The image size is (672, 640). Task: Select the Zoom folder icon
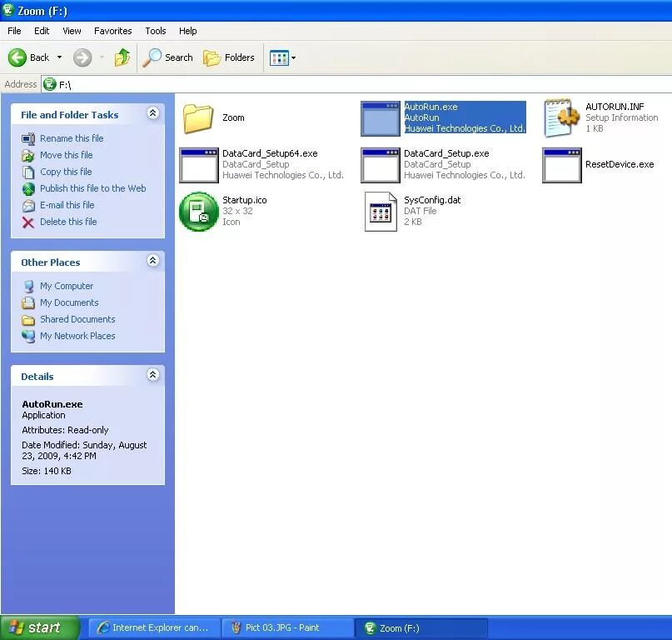coord(198,118)
